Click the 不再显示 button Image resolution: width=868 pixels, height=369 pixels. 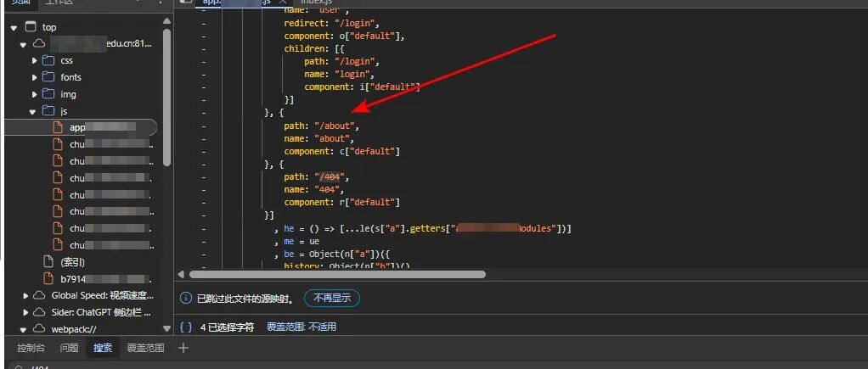(x=332, y=299)
